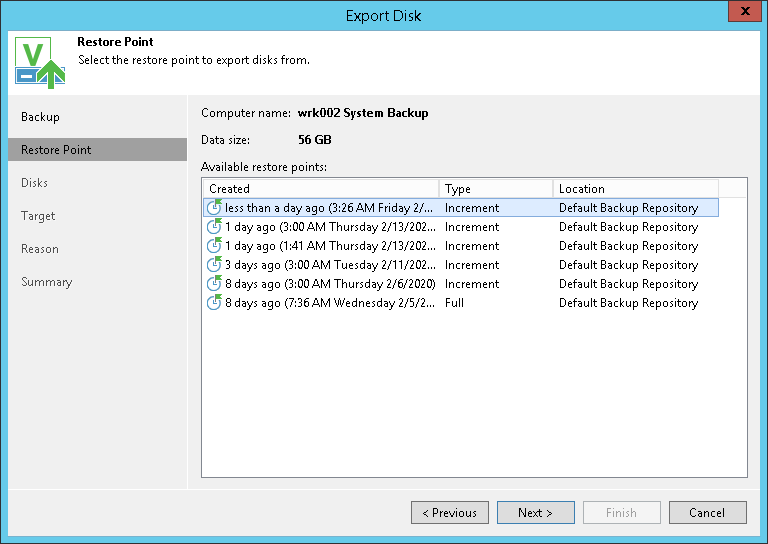Click the 'Full' type cell
This screenshot has height=544, width=768.
point(454,303)
